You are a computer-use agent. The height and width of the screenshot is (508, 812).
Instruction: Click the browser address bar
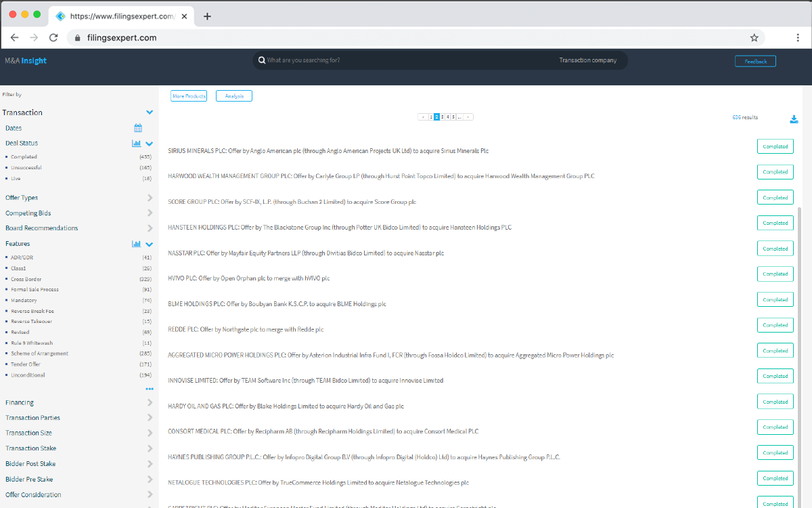tap(414, 38)
